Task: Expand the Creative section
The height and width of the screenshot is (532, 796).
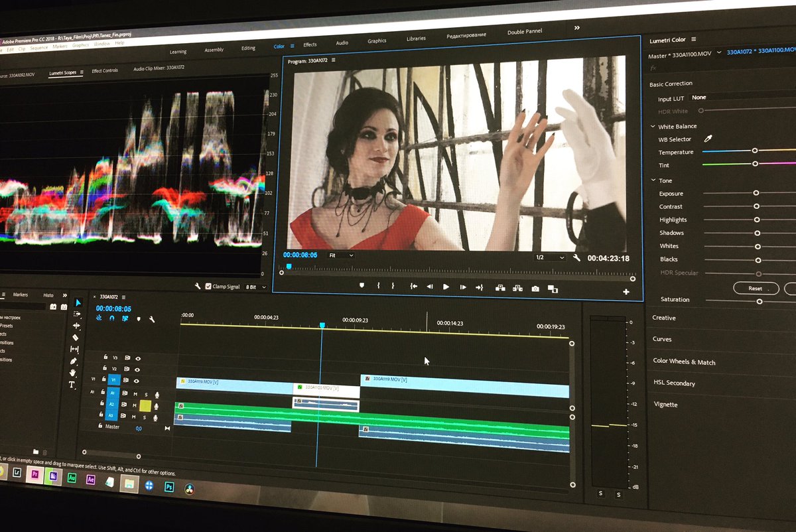Action: click(x=664, y=318)
